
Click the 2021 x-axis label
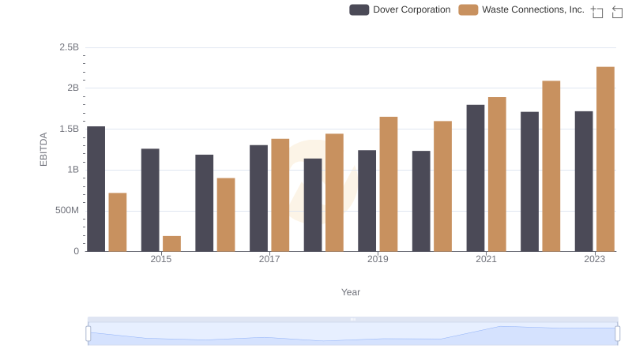[x=486, y=259]
